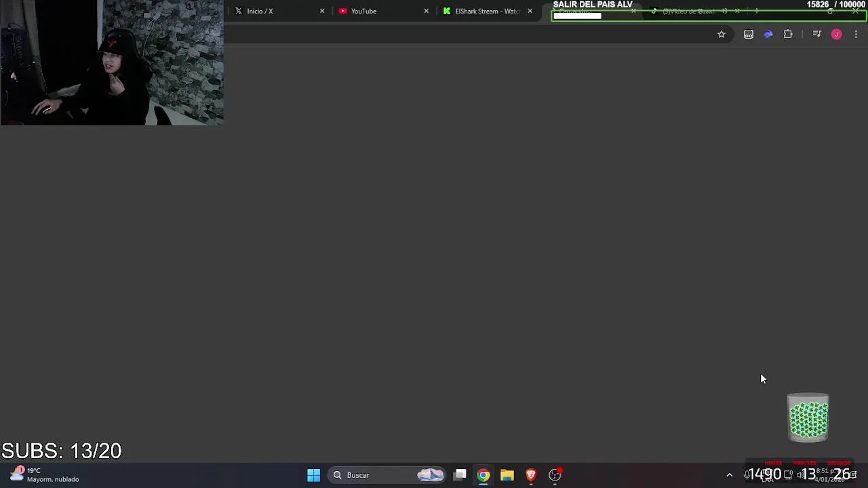Click the webcam overlay thumbnail
Screen dimensions: 868x488
[112, 62]
